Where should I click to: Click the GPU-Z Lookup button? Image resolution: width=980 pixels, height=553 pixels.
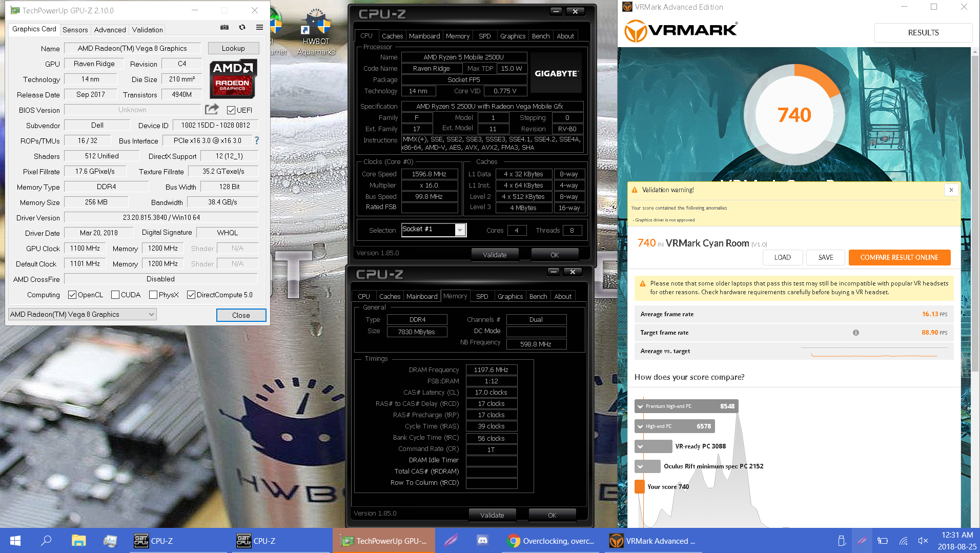(x=233, y=48)
